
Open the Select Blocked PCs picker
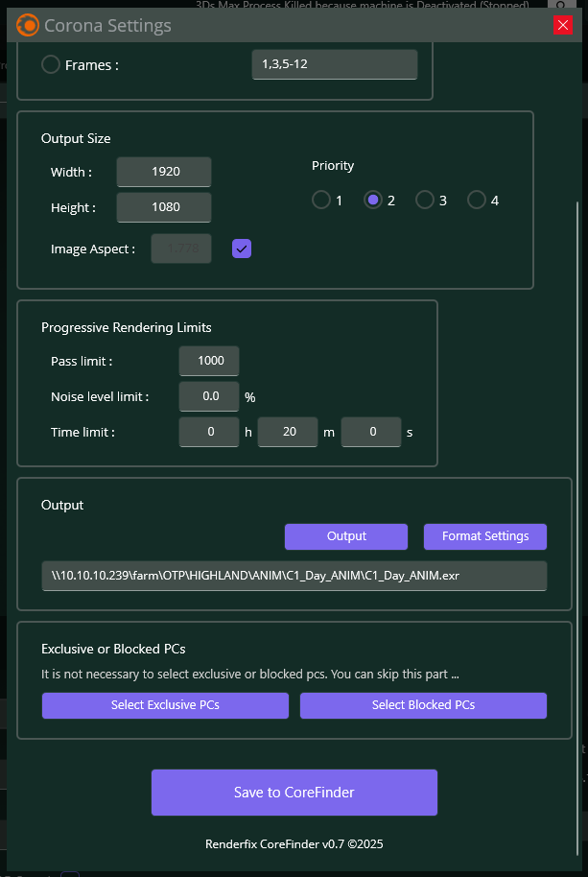tap(423, 705)
